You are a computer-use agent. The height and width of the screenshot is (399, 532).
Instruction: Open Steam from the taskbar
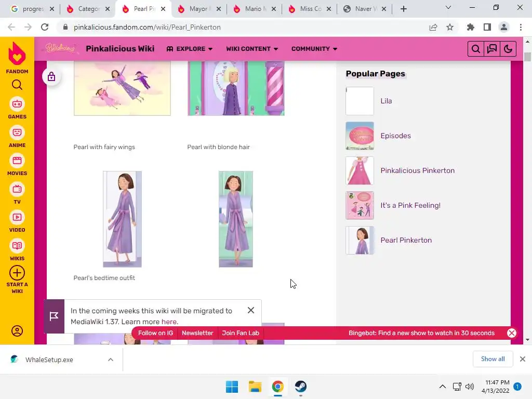coord(301,387)
